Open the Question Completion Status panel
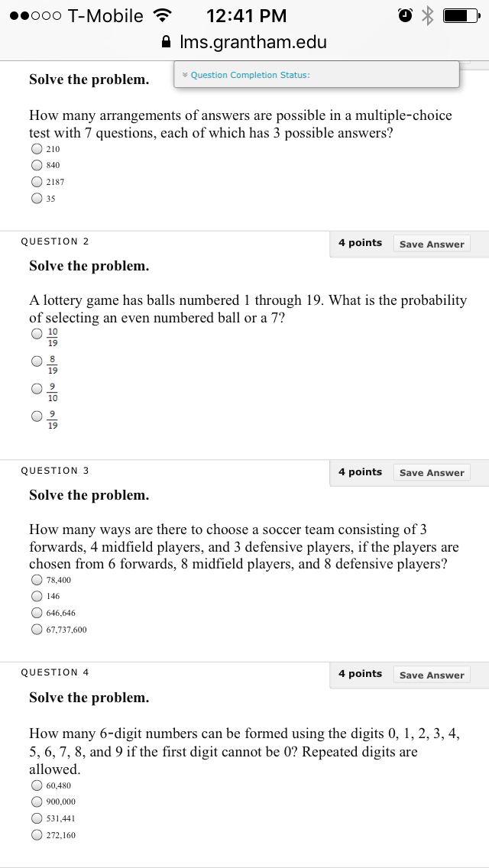The height and width of the screenshot is (868, 489). (317, 74)
